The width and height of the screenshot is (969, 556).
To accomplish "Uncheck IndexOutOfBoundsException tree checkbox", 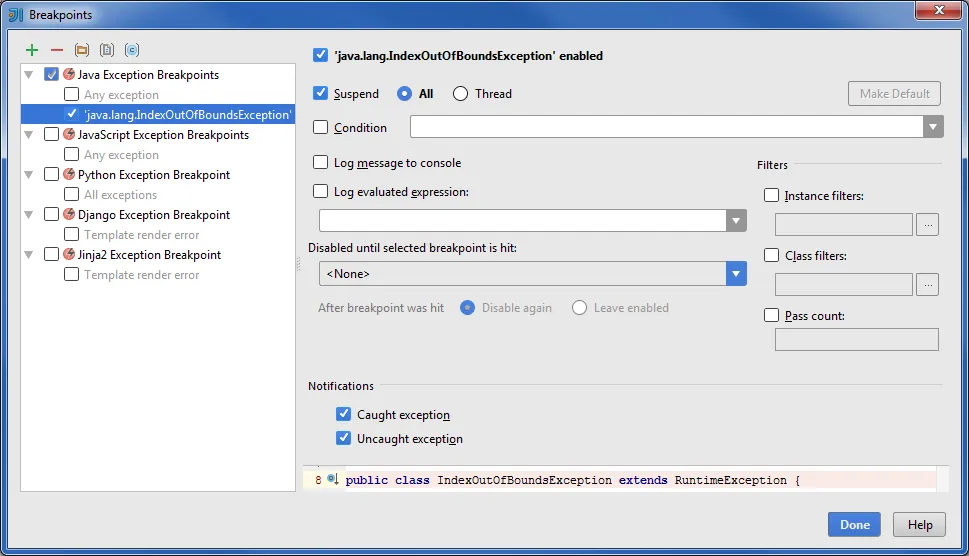I will (x=72, y=114).
